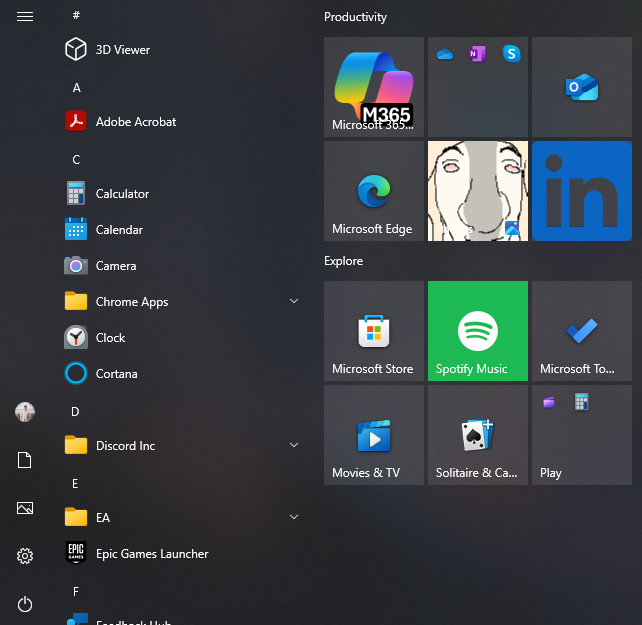Open OneDrive in the tile folder
Viewport: 642px width, 625px height.
[x=445, y=54]
